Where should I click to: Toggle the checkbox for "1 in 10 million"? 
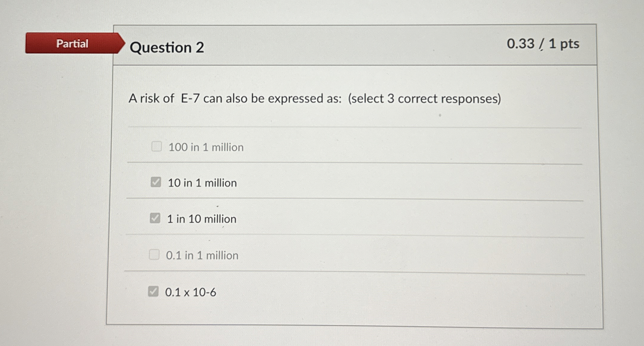tap(155, 219)
